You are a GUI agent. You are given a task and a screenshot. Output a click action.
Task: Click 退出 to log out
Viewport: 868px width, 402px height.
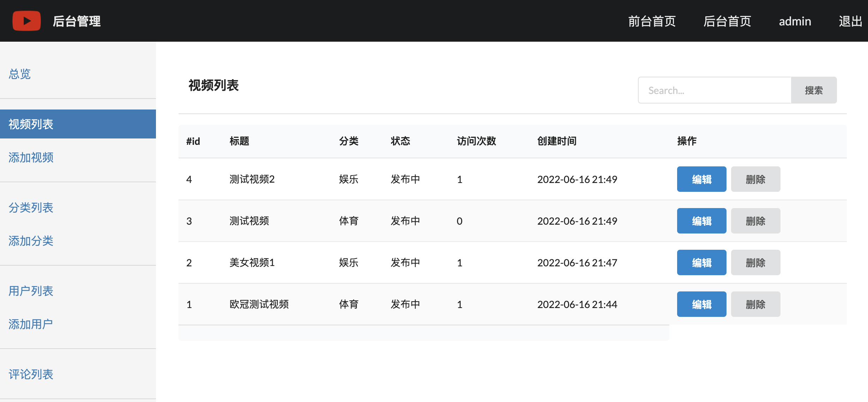(x=850, y=21)
